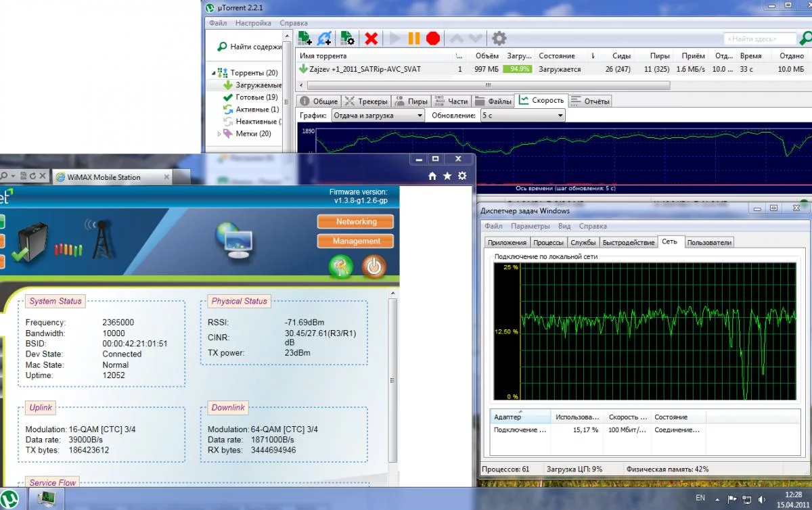This screenshot has width=812, height=510.
Task: Open the Настройка menu in uTorrent
Action: click(253, 23)
